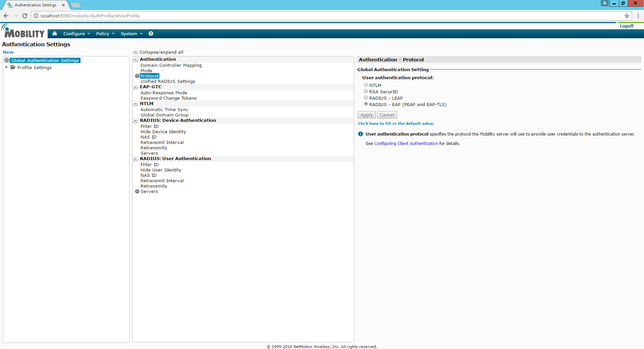Select Unified RADIUS Settings item
Image resolution: width=644 pixels, height=349 pixels.
pyautogui.click(x=168, y=82)
